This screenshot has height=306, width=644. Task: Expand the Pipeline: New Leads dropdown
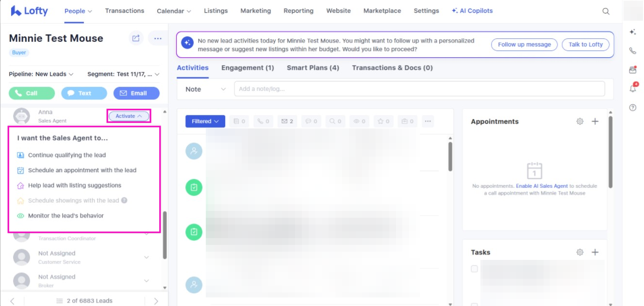coord(41,74)
